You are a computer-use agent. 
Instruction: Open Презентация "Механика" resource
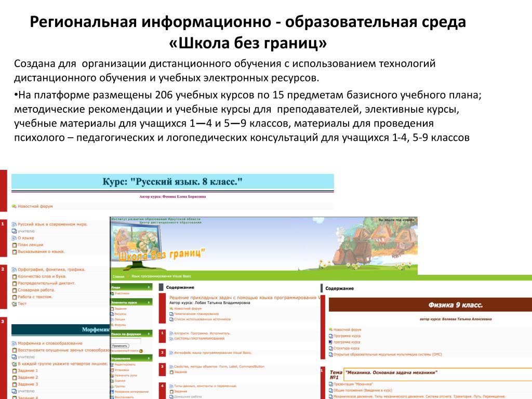pyautogui.click(x=353, y=384)
